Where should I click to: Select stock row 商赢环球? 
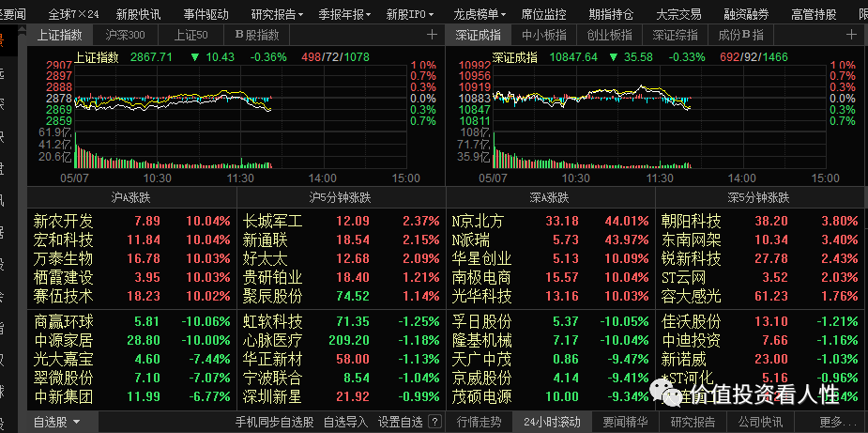[131, 321]
